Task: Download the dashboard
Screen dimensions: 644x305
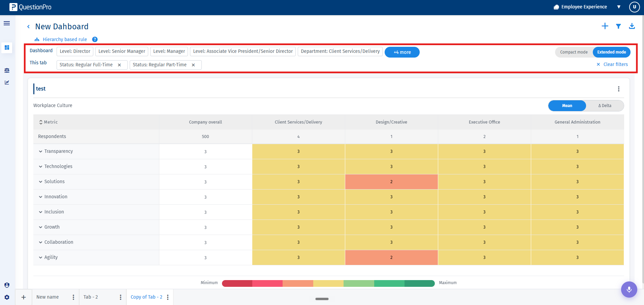Action: click(632, 26)
